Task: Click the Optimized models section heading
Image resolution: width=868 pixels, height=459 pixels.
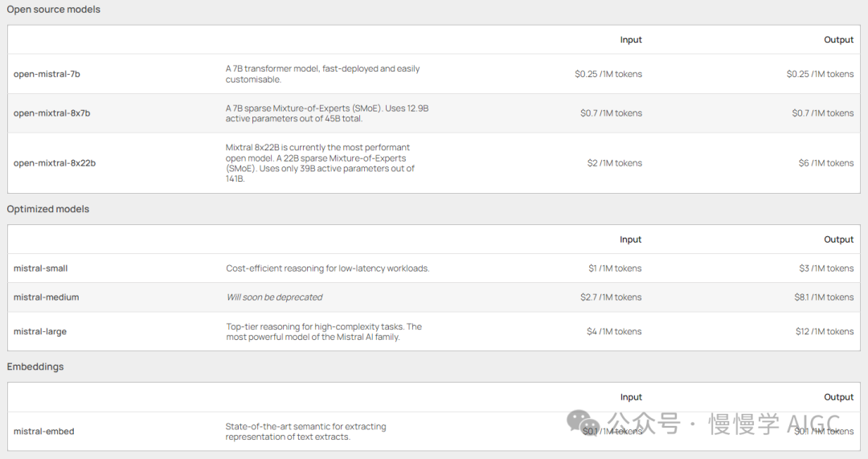Action: click(48, 209)
